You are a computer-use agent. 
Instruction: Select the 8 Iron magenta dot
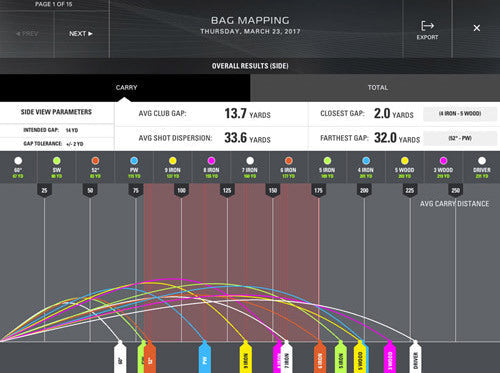pyautogui.click(x=211, y=161)
